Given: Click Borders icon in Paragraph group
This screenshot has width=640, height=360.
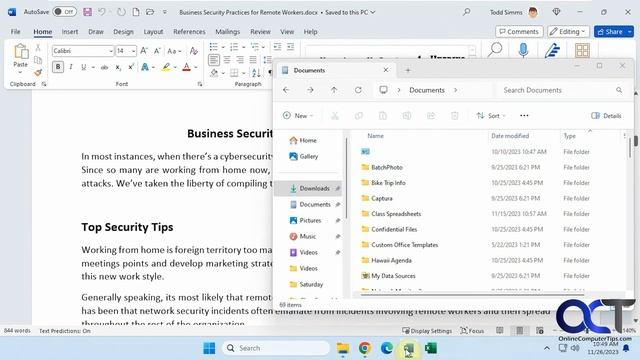Looking at the screenshot, I should point(234,73).
